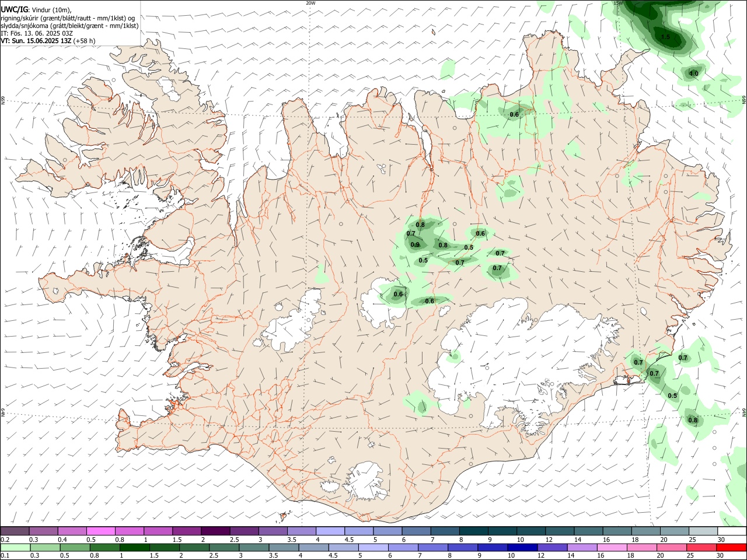Select the darkest green 1–1.5 swatch, lower legend row

coord(135,547)
